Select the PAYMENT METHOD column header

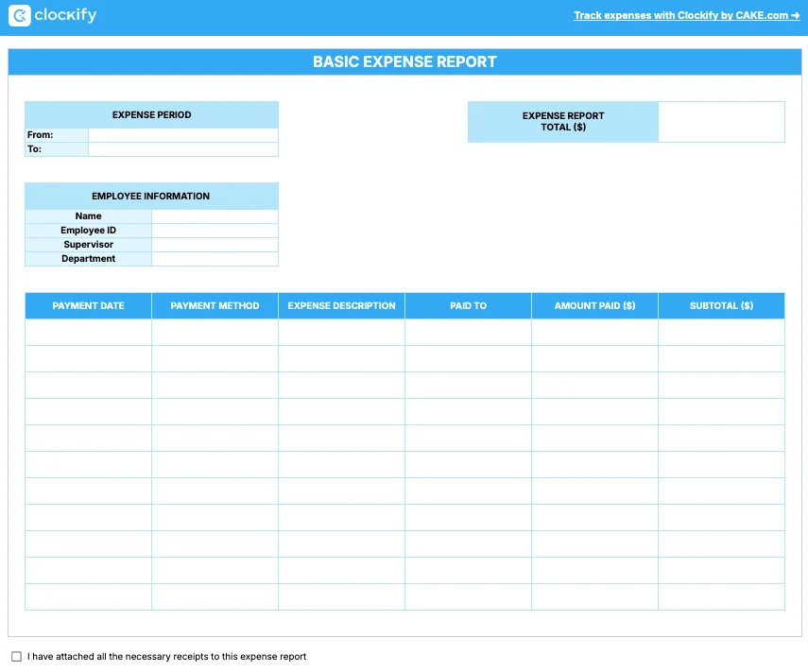[x=215, y=305]
